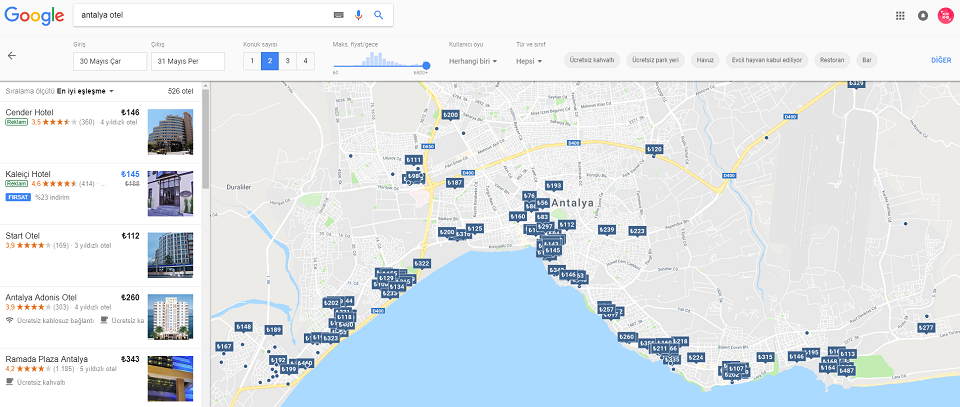Open Start Otel thumbnail photo
Image resolution: width=960 pixels, height=407 pixels.
click(x=170, y=255)
